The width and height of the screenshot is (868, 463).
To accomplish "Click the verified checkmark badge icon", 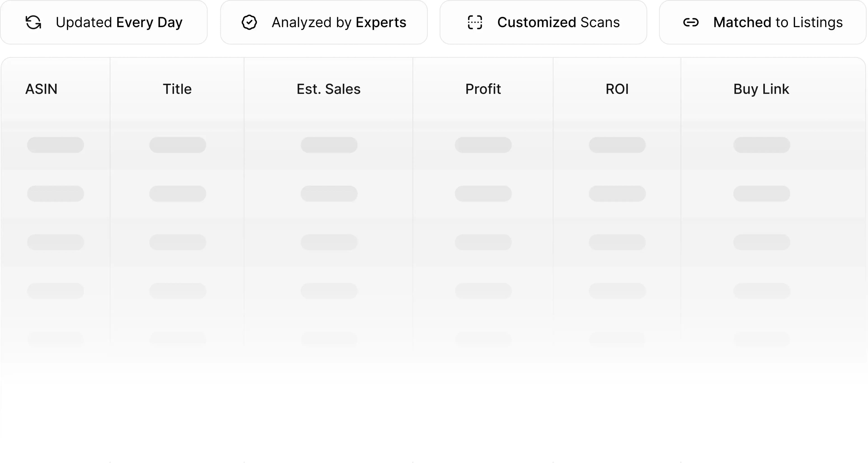I will point(249,22).
